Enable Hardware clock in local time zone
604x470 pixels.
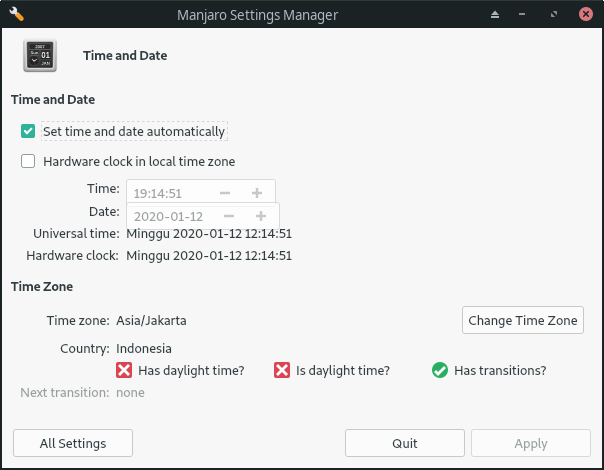(28, 161)
